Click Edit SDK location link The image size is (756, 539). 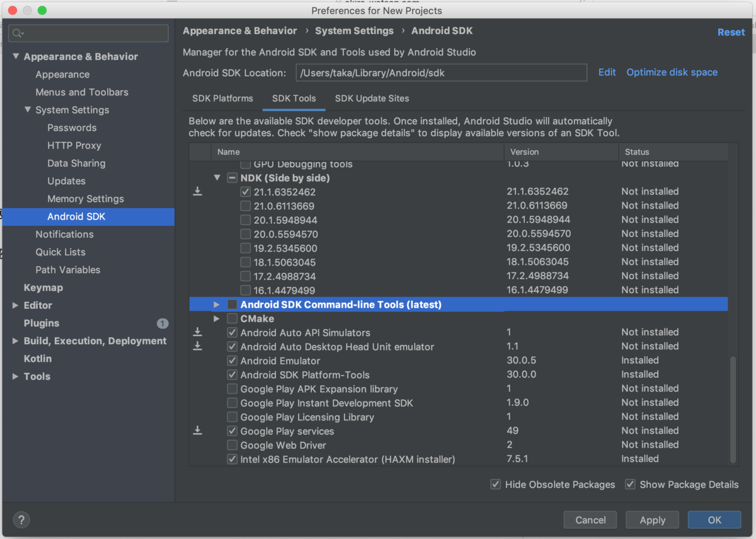(x=607, y=72)
